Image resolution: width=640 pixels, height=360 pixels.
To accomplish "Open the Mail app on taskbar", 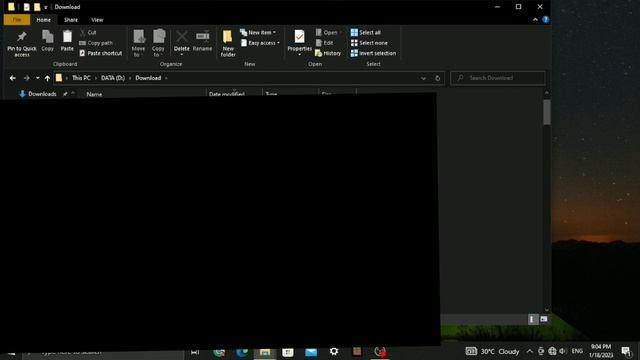I will 311,351.
